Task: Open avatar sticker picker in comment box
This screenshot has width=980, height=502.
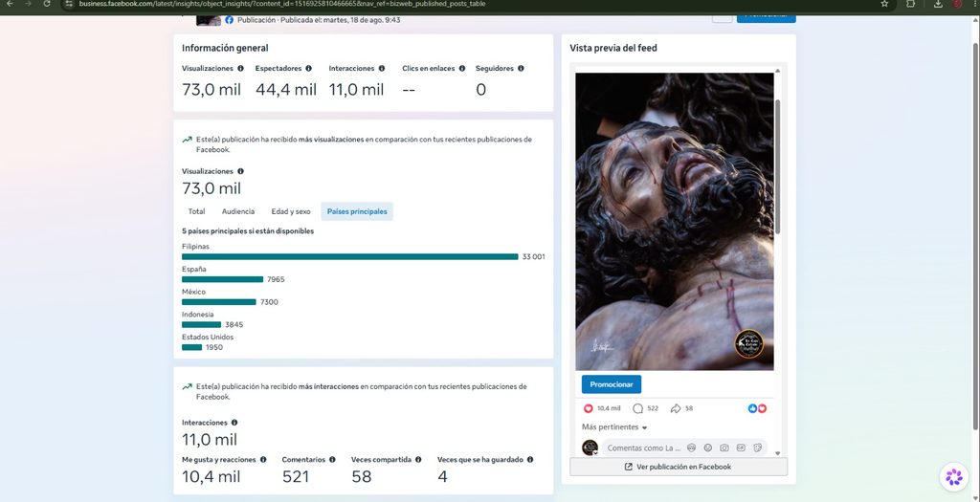Action: click(x=691, y=447)
